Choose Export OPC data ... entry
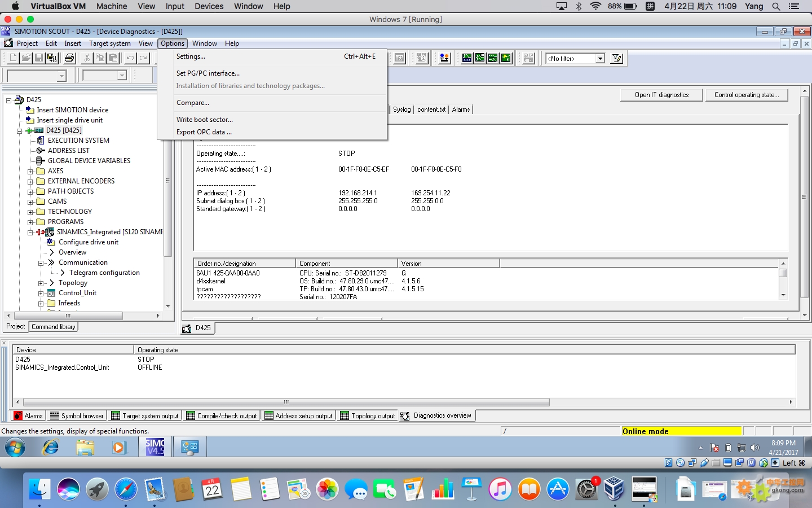Image resolution: width=812 pixels, height=508 pixels. coord(272,132)
